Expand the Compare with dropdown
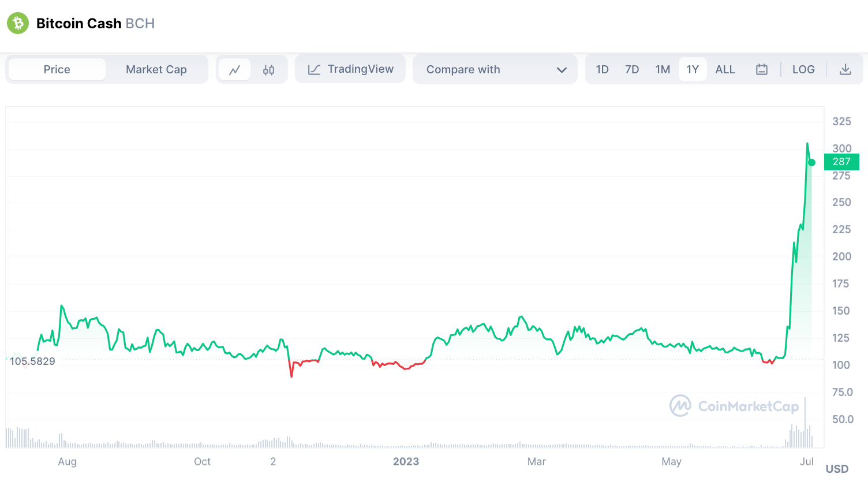The width and height of the screenshot is (868, 489). 495,69
